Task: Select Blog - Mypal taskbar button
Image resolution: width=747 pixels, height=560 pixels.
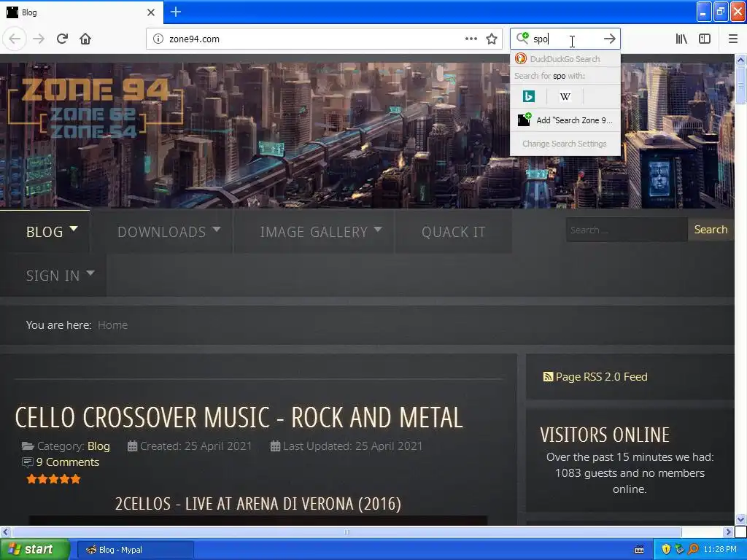Action: tap(135, 550)
